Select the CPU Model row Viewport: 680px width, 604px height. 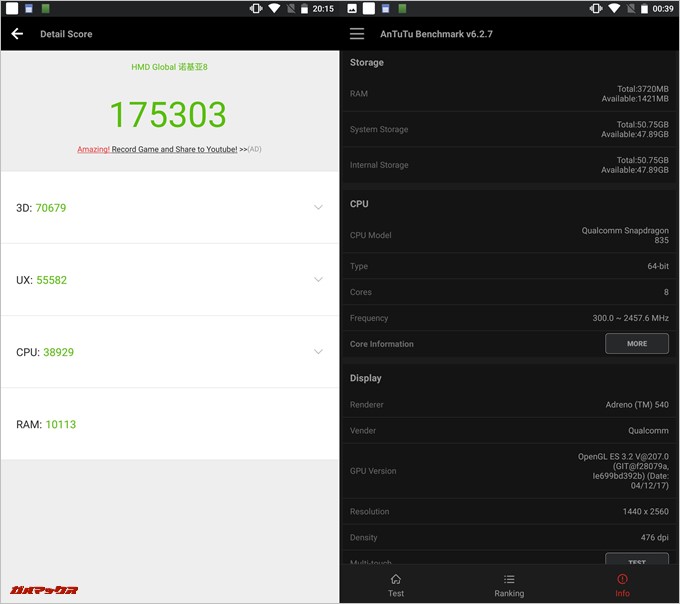pyautogui.click(x=509, y=236)
